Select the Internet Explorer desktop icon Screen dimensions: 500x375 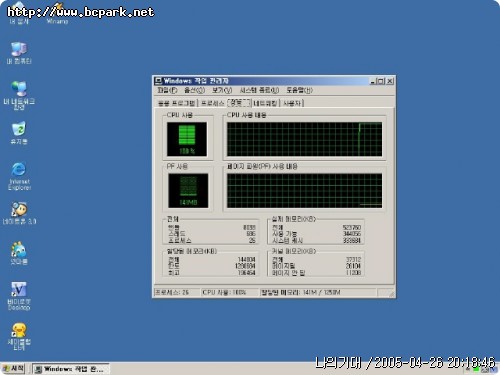19,176
